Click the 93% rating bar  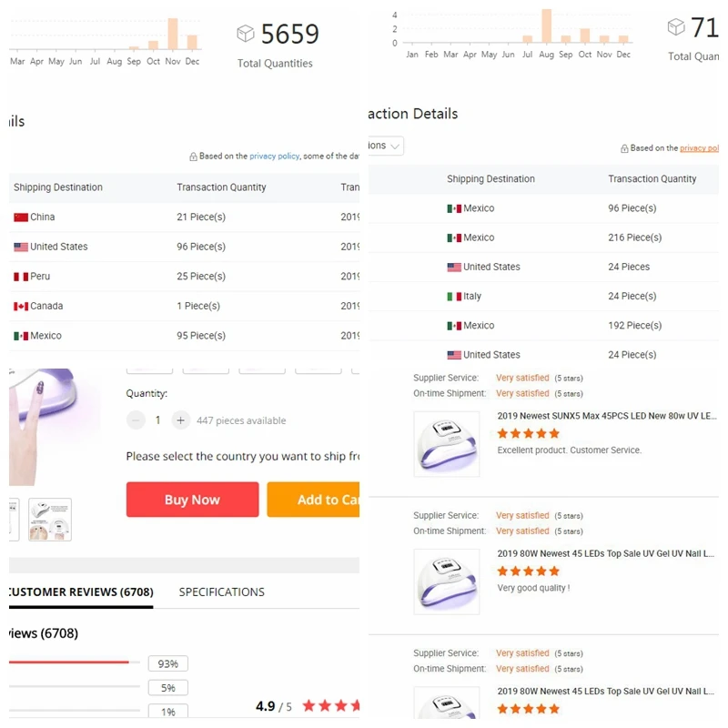(75, 662)
